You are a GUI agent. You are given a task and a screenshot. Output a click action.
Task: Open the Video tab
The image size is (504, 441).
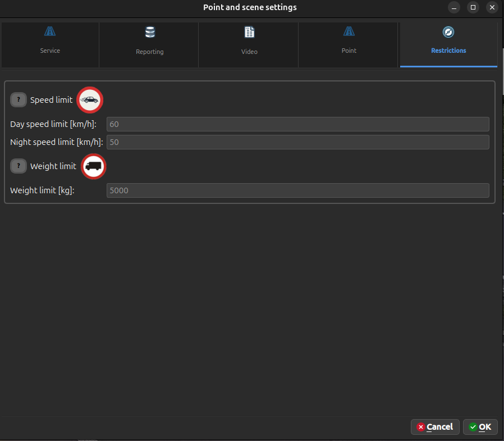click(x=249, y=45)
